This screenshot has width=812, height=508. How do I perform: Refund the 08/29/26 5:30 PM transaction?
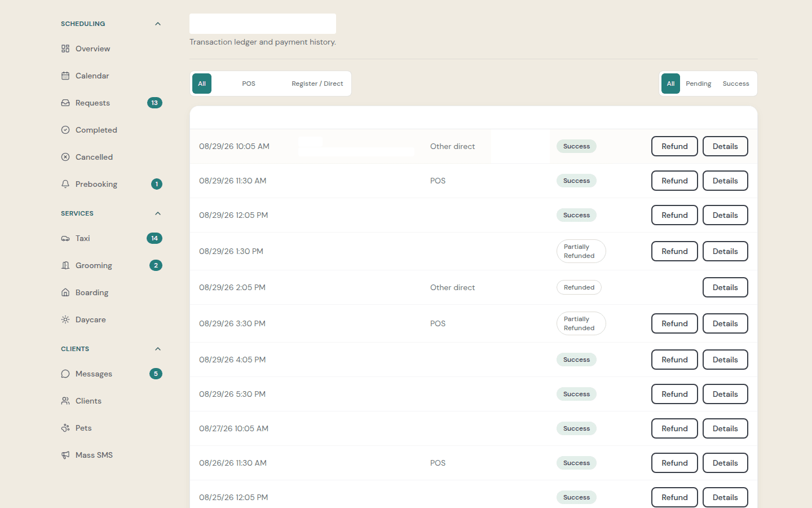click(674, 394)
